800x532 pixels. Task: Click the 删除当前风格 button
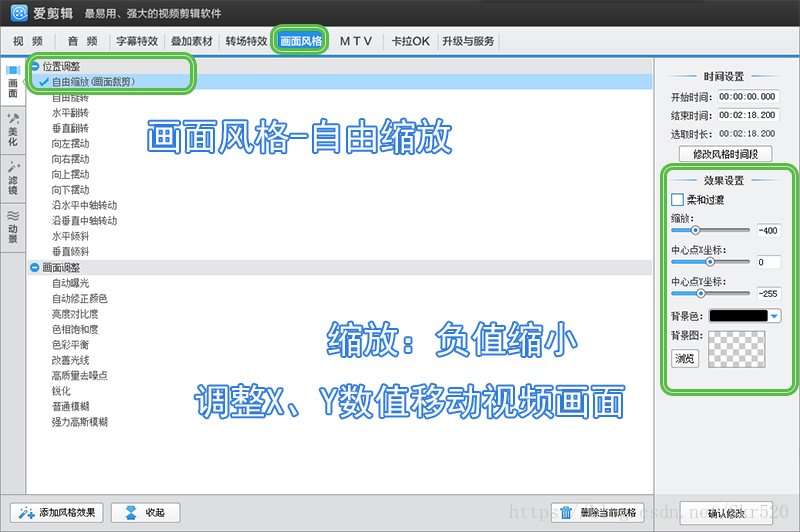[598, 513]
